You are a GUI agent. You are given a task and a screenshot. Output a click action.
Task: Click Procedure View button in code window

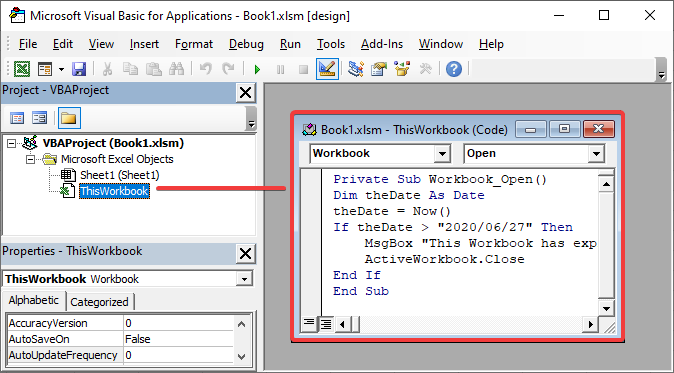coord(309,324)
